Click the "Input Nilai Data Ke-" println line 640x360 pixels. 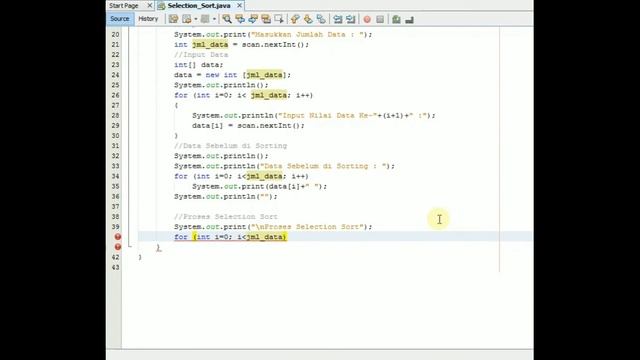pyautogui.click(x=314, y=116)
